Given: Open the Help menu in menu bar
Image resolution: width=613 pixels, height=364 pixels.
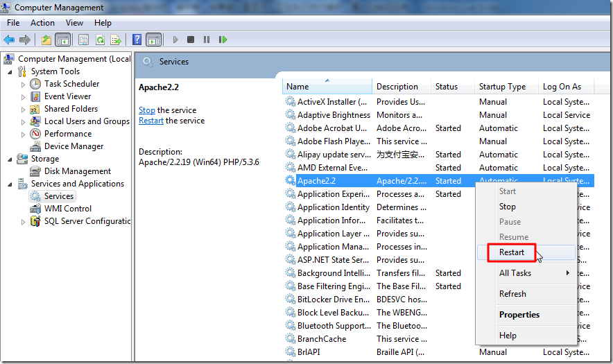Looking at the screenshot, I should [103, 23].
